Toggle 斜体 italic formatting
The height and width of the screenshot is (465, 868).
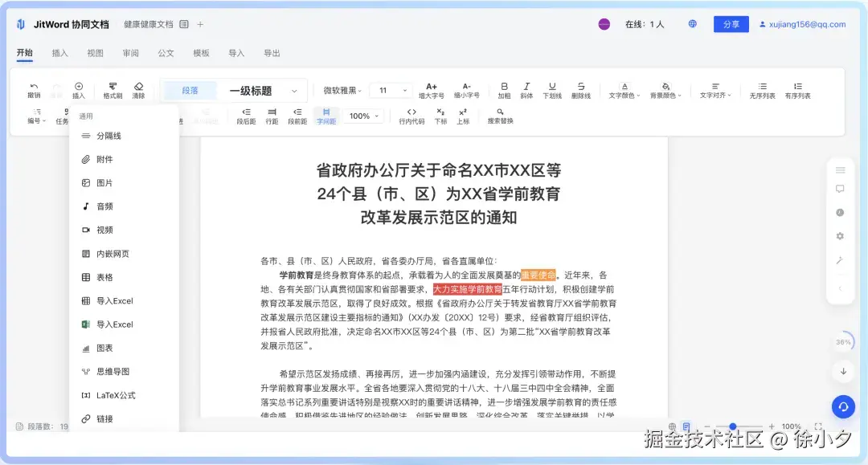(526, 89)
